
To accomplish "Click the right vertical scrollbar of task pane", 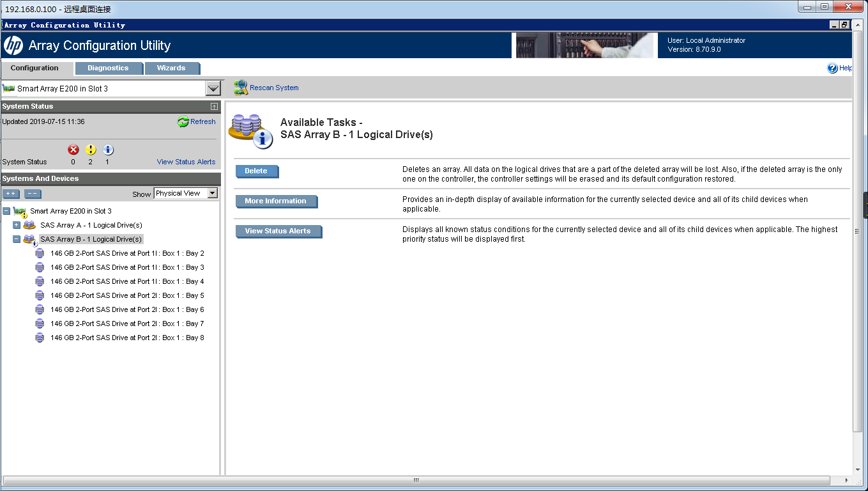I will tap(857, 230).
